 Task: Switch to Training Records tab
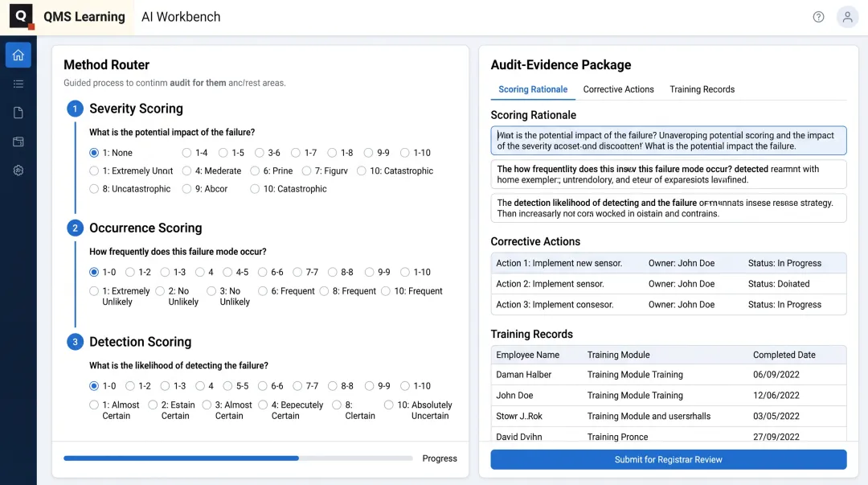[x=702, y=89]
